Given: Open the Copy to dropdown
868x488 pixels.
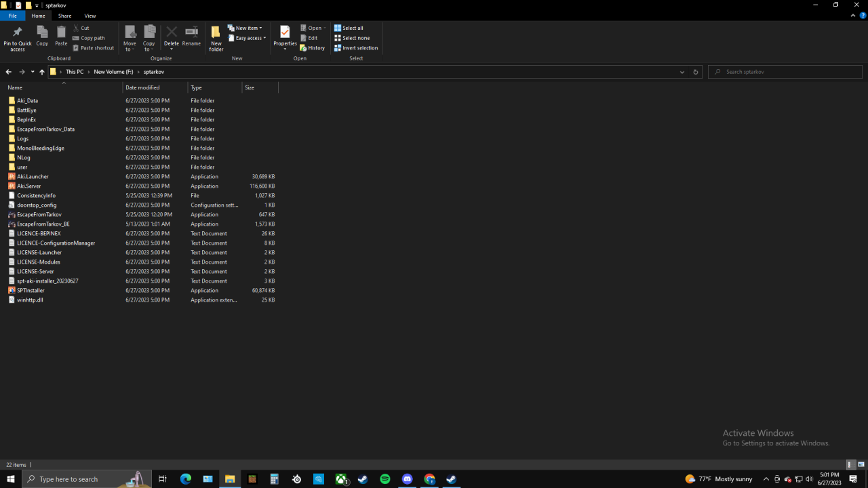Looking at the screenshot, I should tap(149, 39).
